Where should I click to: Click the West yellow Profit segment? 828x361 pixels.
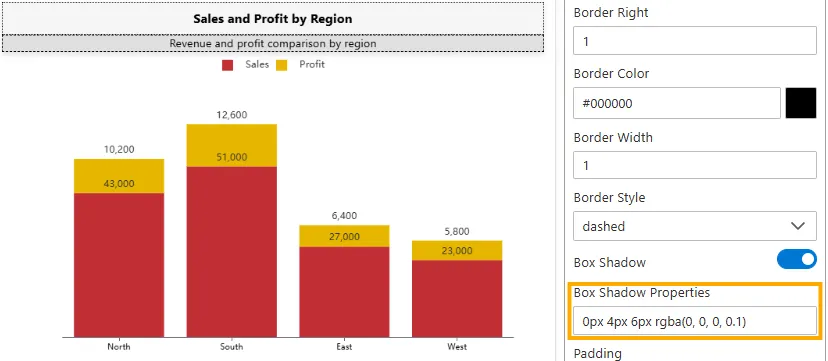(x=457, y=251)
